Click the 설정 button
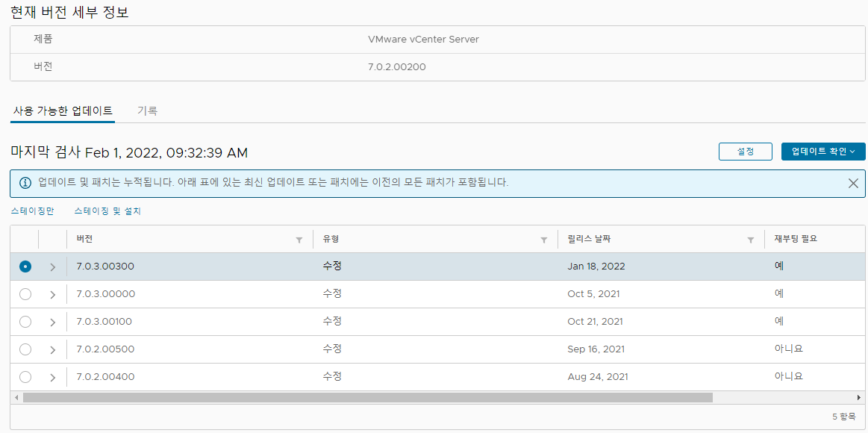868x433 pixels. (745, 152)
